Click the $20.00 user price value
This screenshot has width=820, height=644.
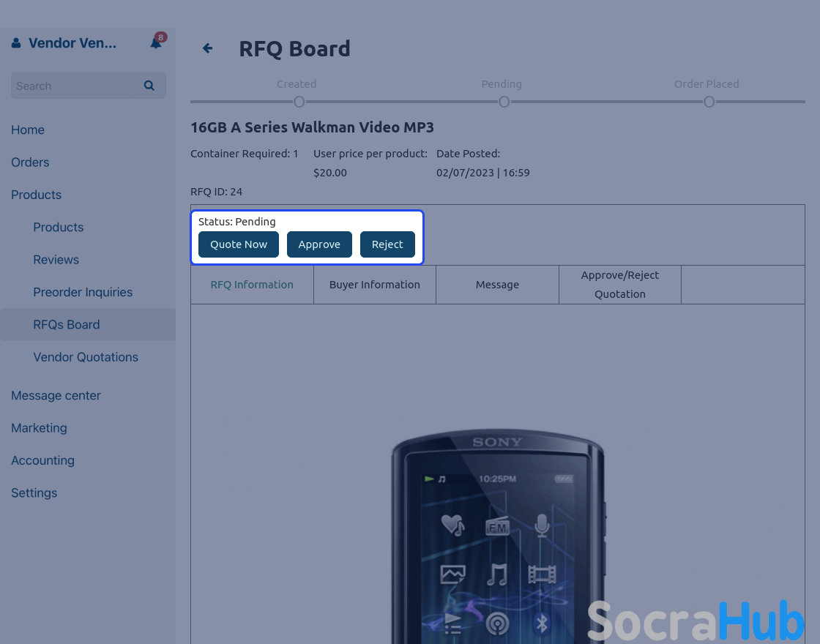(x=330, y=173)
